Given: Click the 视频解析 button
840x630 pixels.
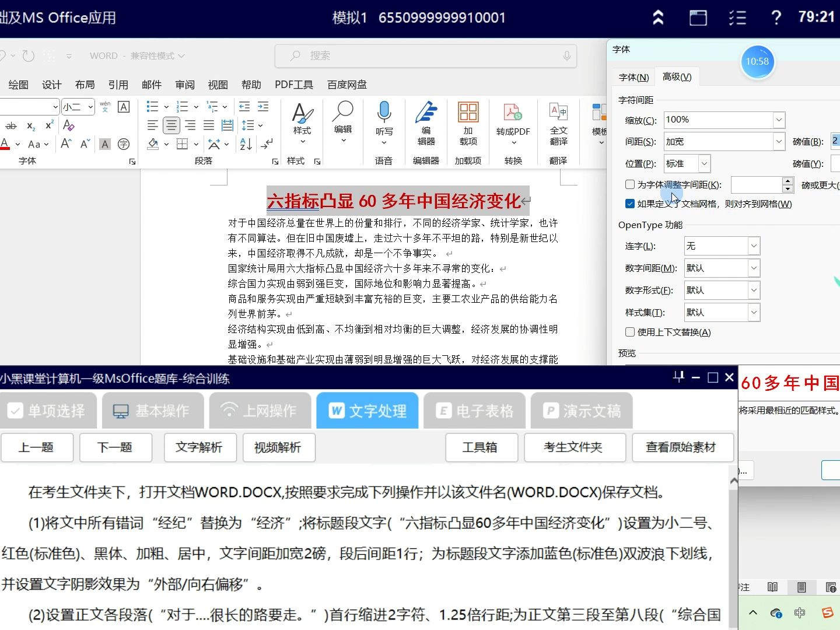Looking at the screenshot, I should point(279,447).
